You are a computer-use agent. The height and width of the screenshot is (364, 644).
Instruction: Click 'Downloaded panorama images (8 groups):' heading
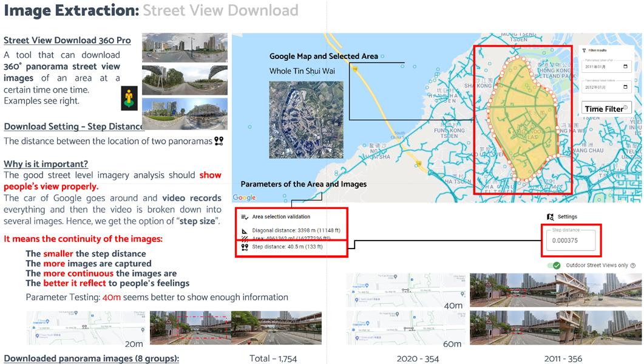point(92,359)
